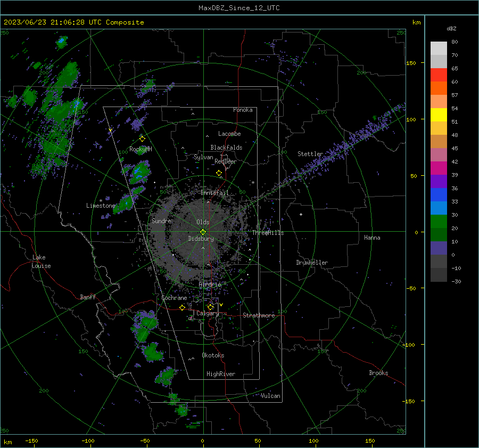The image size is (479, 448).
Task: Click the Brooks city label
Action: (378, 373)
